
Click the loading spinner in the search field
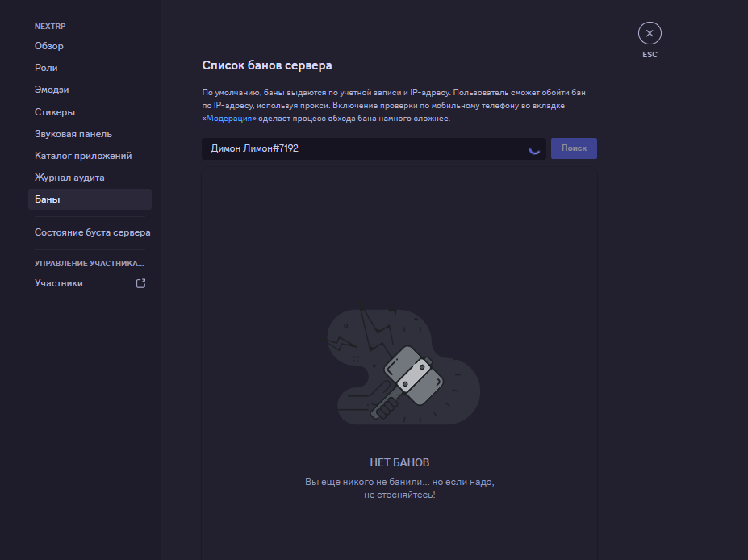tap(533, 149)
